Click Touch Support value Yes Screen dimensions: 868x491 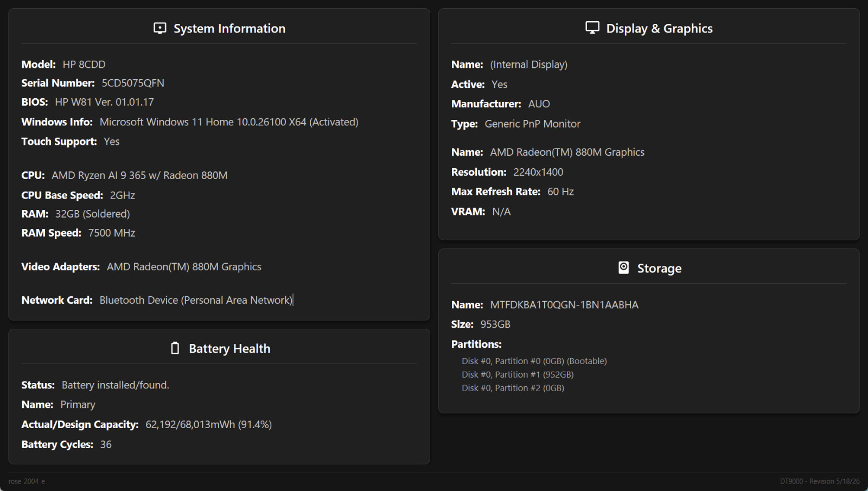click(x=112, y=142)
